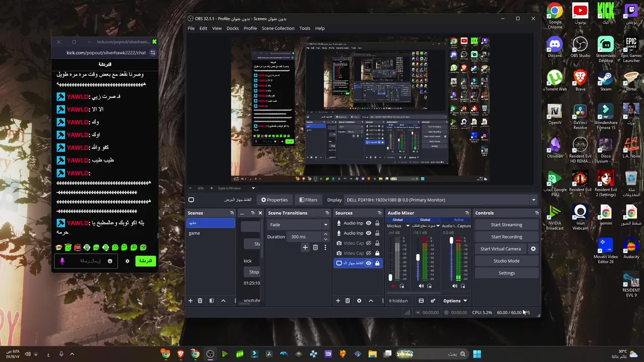Zoom in the preview with plus icon
The width and height of the screenshot is (644, 362).
click(211, 188)
